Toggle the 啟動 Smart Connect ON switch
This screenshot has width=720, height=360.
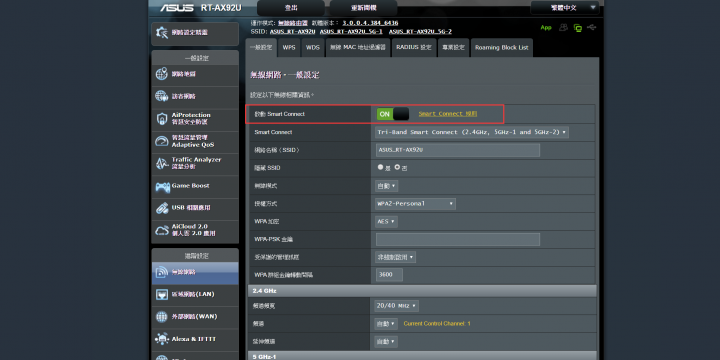coord(393,114)
